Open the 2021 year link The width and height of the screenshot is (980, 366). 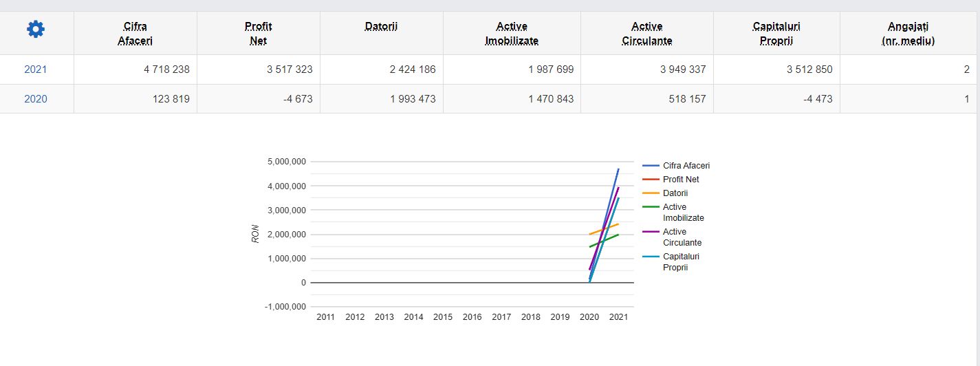(36, 69)
